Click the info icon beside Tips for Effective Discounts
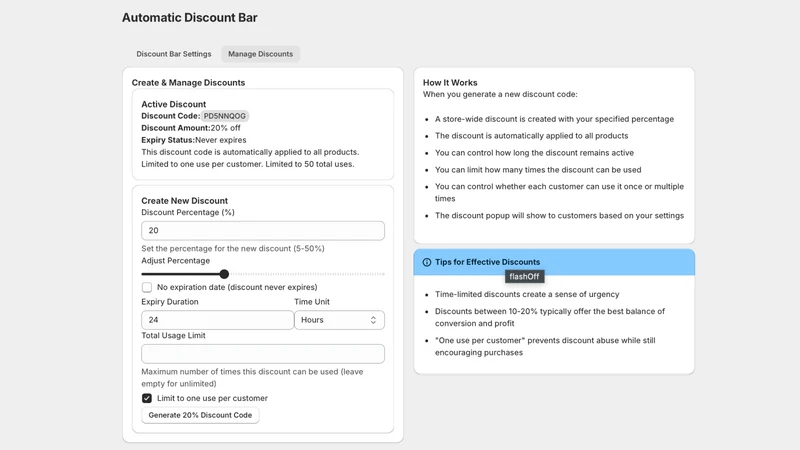Screen dimensions: 800x450 pos(427,262)
